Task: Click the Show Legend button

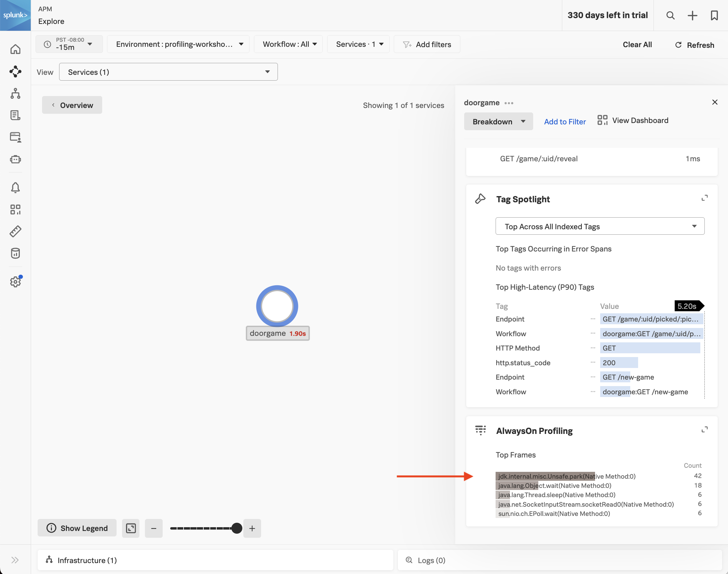Action: [77, 528]
